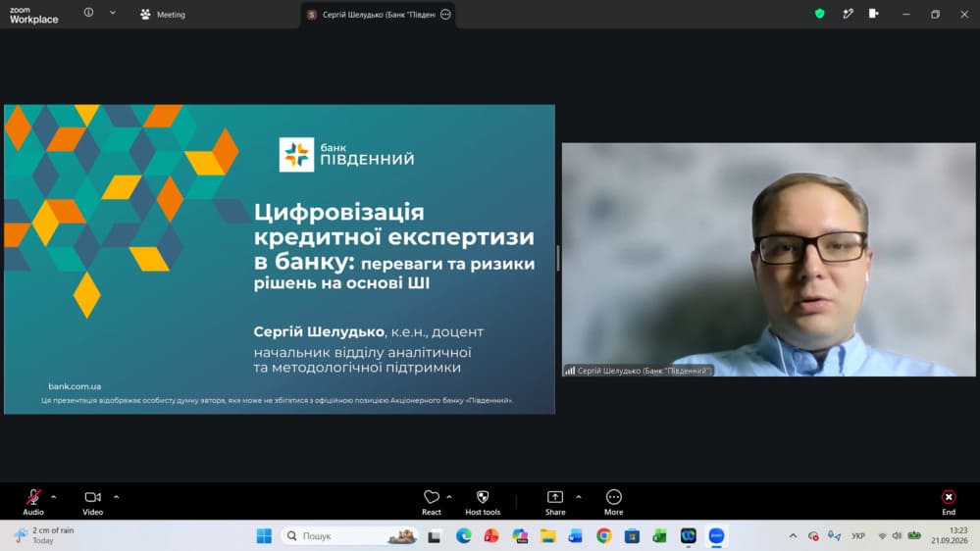Open volume speaker tray icon

pos(897,536)
